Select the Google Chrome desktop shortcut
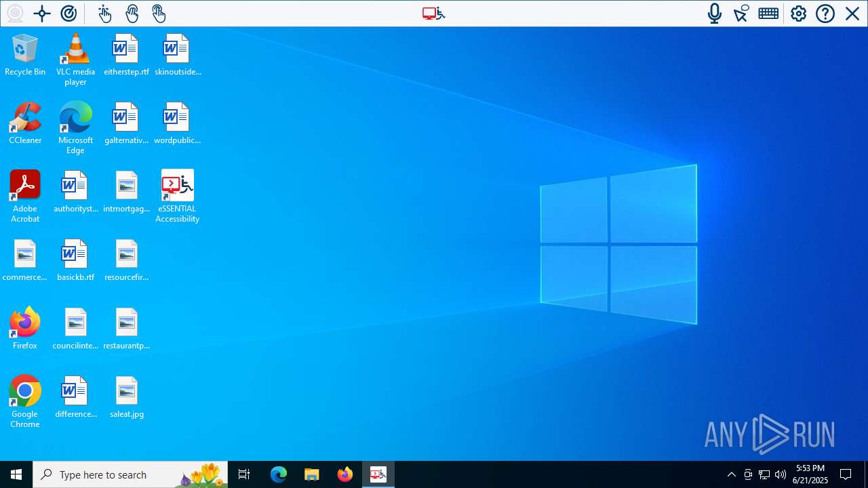This screenshot has width=868, height=488. click(x=25, y=402)
